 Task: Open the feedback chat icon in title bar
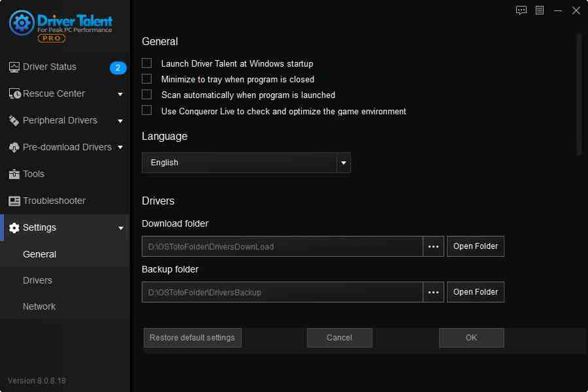click(x=521, y=10)
